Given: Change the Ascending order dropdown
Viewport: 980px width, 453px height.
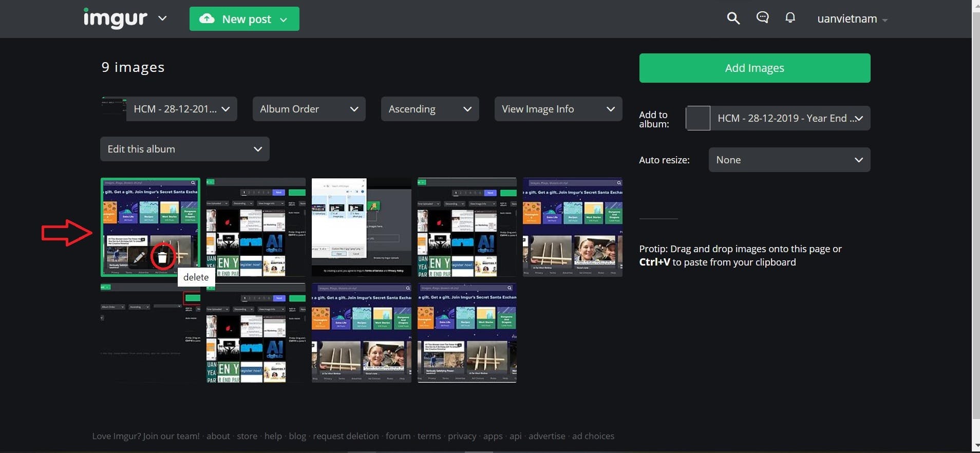Looking at the screenshot, I should coord(430,109).
